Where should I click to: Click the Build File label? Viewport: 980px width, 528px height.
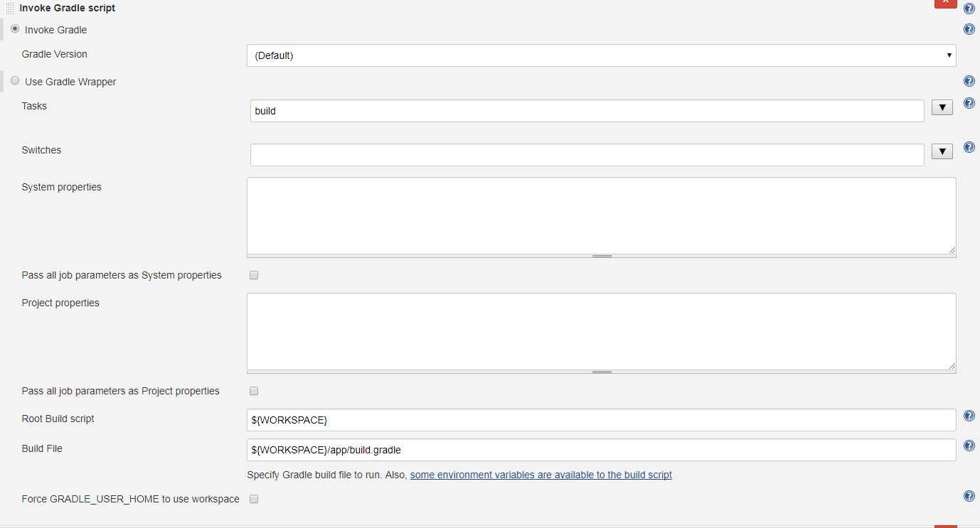tap(42, 448)
